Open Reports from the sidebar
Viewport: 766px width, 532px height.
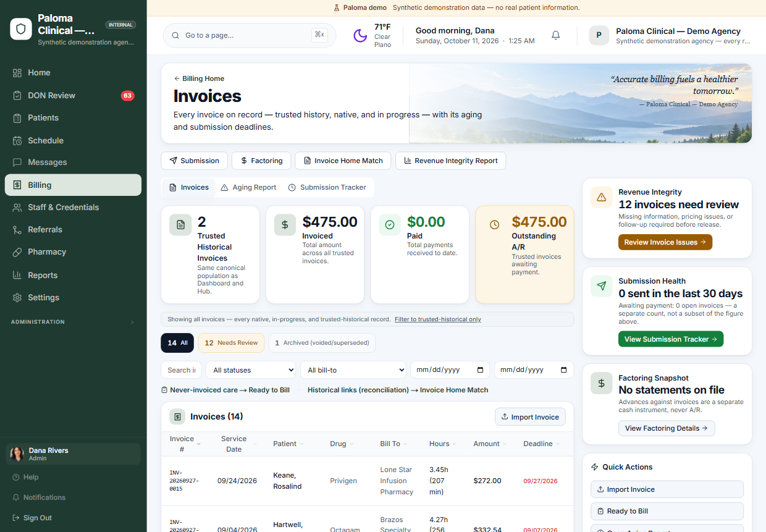tap(73, 275)
